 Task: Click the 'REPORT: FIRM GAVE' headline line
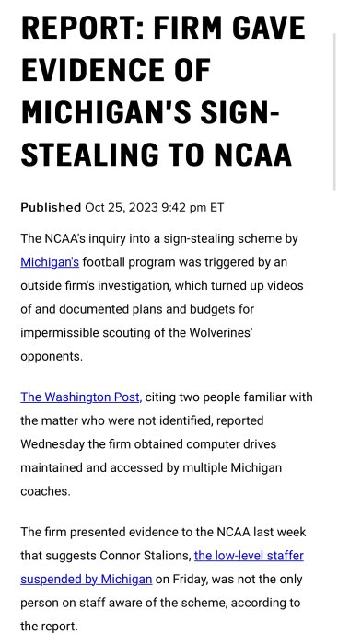click(163, 28)
